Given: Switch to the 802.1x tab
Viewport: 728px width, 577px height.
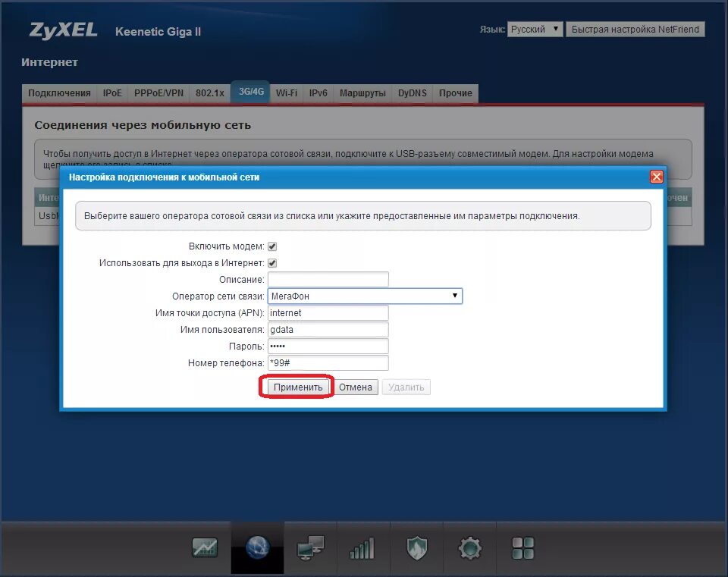Looking at the screenshot, I should click(210, 93).
